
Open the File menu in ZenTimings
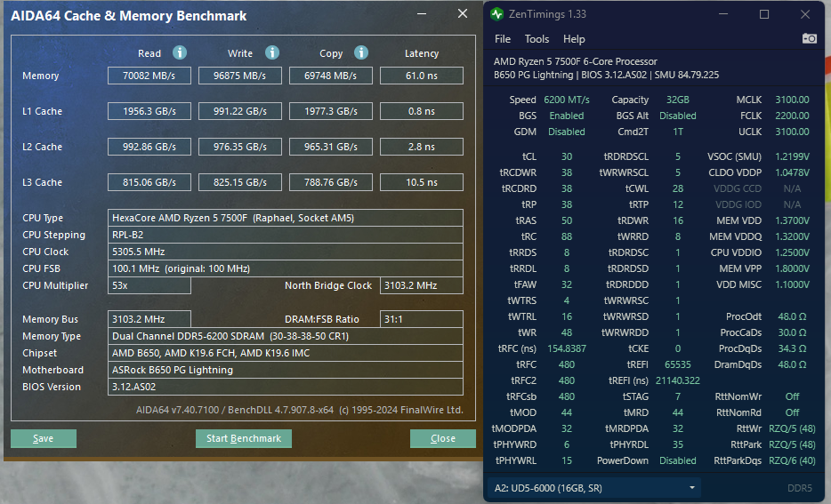[503, 39]
